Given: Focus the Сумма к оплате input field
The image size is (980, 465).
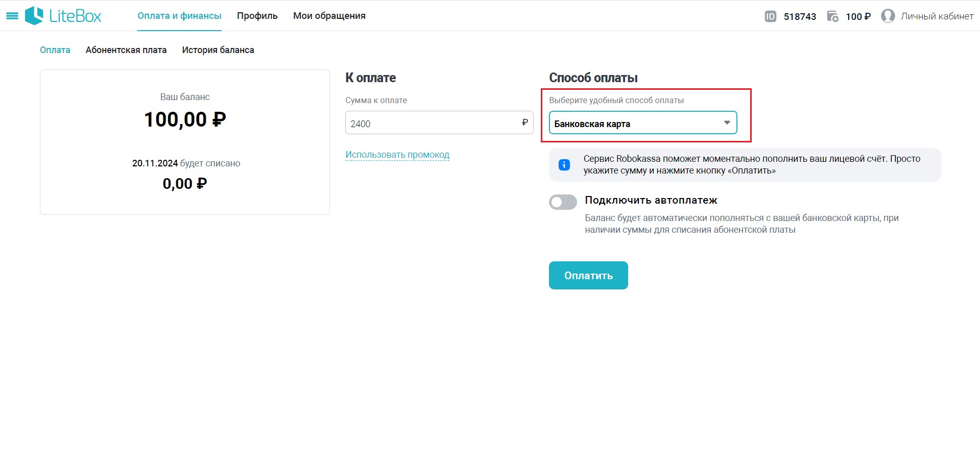Looking at the screenshot, I should pyautogui.click(x=439, y=123).
